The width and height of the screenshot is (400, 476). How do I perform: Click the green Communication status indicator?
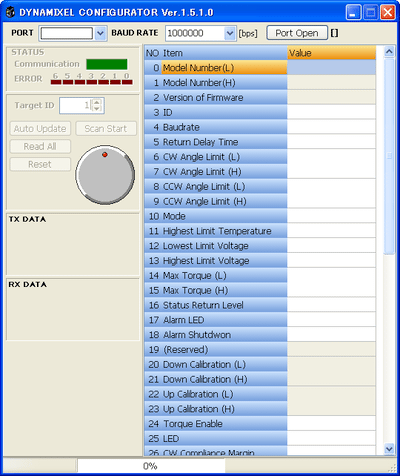107,64
